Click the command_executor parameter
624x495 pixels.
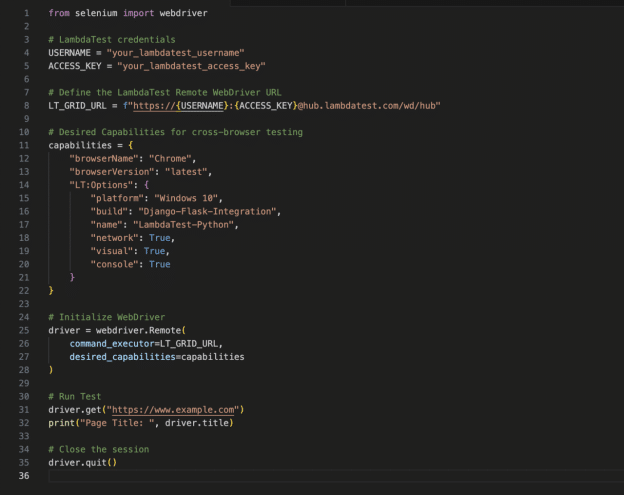pos(112,343)
